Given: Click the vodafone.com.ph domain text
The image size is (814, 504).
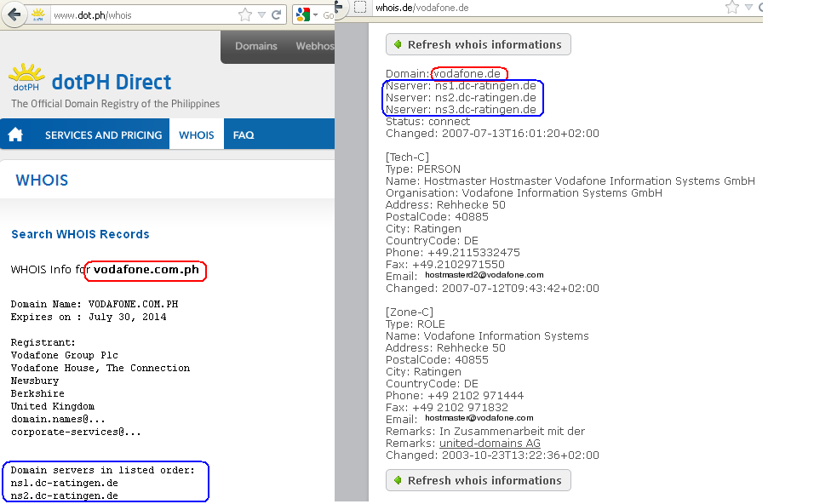Looking at the screenshot, I should (146, 270).
